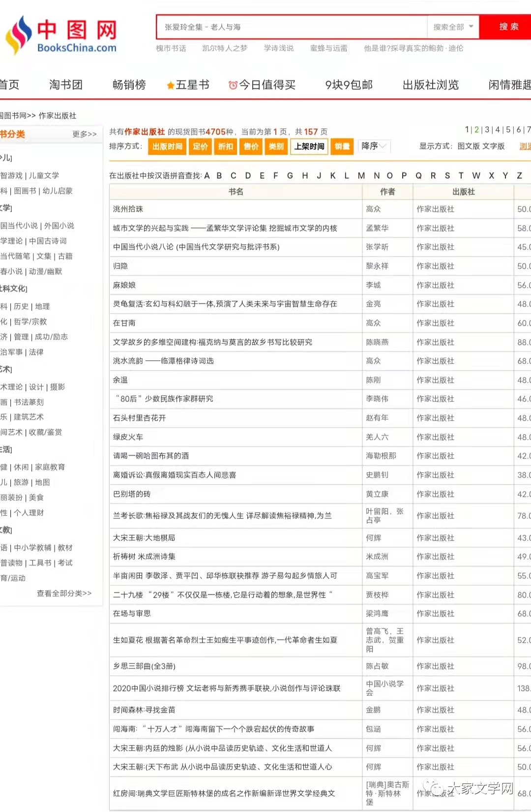
Task: Click hot search keyword 槐市书话
Action: [x=171, y=48]
